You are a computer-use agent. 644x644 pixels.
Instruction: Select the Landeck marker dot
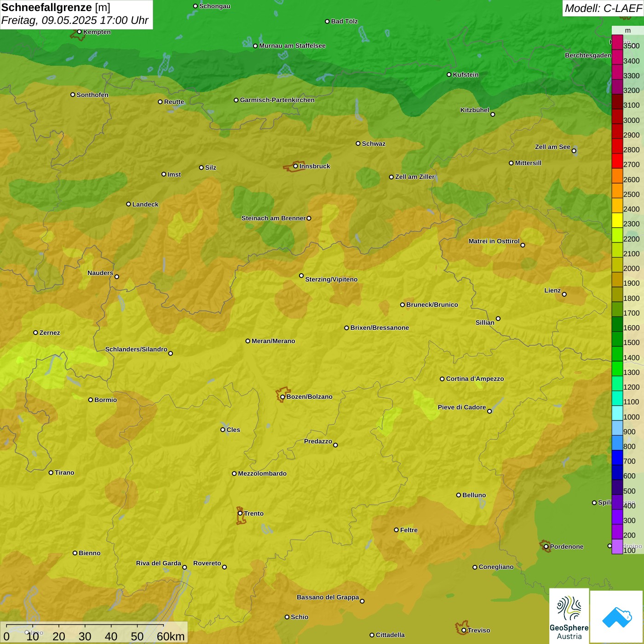tap(129, 204)
